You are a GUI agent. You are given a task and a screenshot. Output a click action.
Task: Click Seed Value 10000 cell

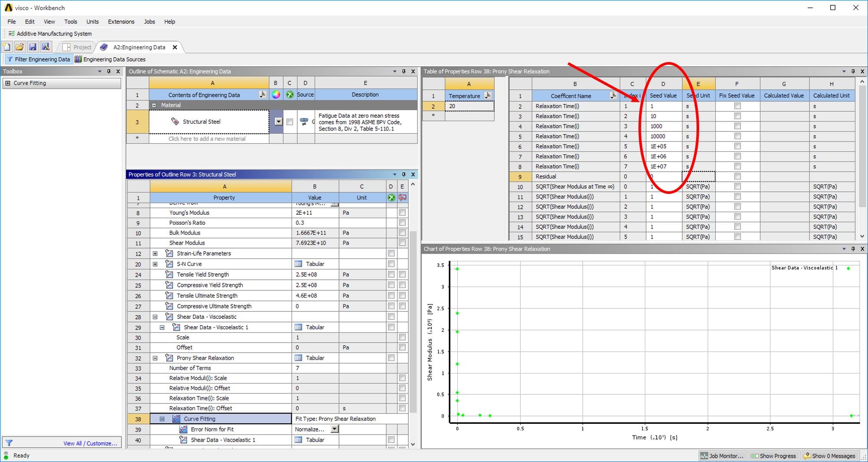(664, 136)
